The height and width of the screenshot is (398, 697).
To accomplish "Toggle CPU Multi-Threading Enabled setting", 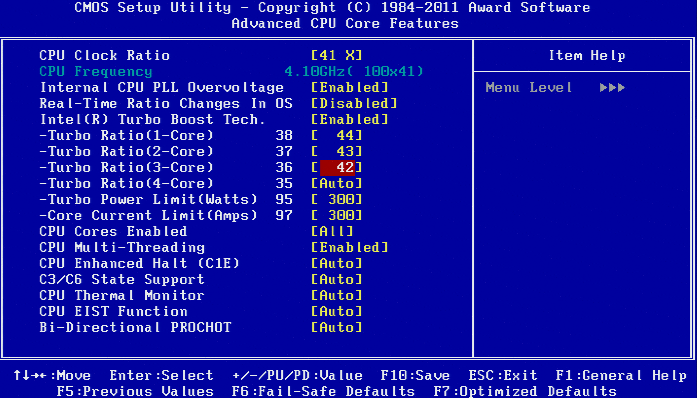I will (349, 248).
